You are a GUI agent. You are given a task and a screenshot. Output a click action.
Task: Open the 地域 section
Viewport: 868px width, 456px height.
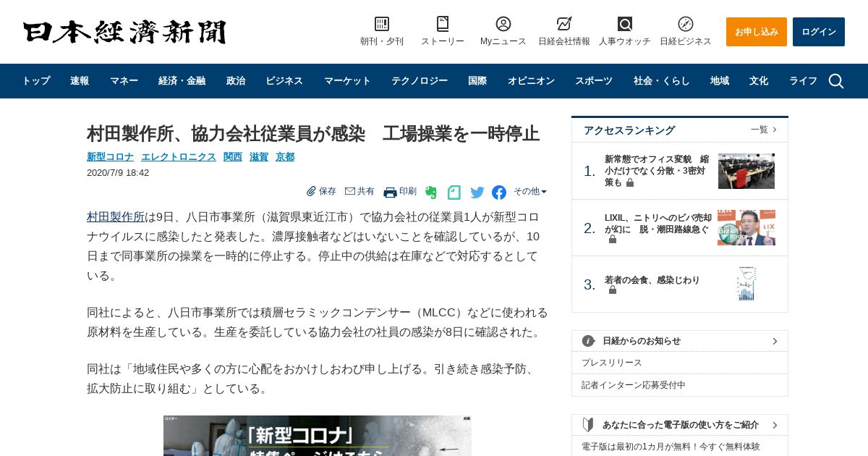(720, 81)
